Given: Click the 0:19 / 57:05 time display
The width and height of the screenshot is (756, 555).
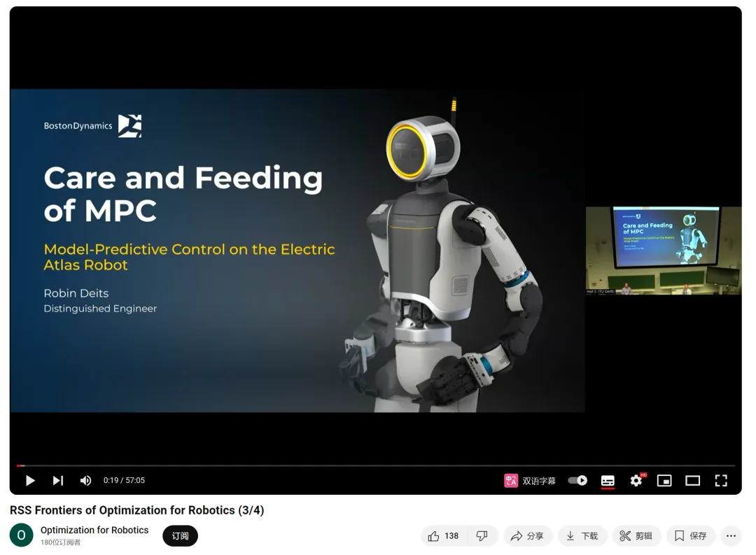Looking at the screenshot, I should [x=124, y=481].
